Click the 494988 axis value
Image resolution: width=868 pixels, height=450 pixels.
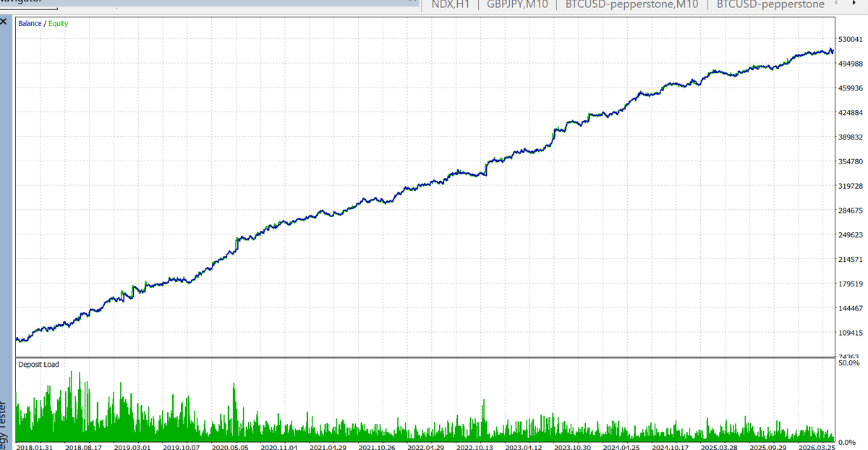point(852,64)
